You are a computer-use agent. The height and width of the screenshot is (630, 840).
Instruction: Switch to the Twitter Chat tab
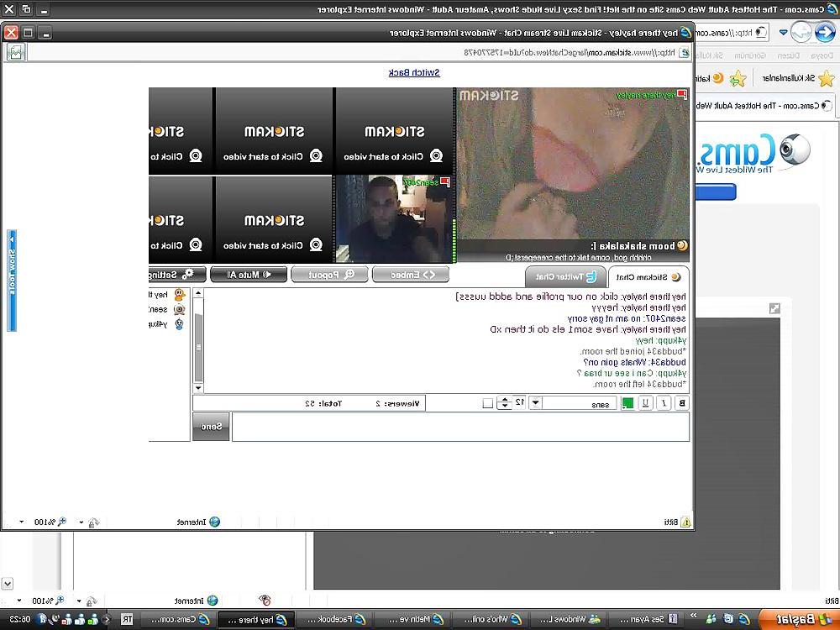[x=565, y=277]
